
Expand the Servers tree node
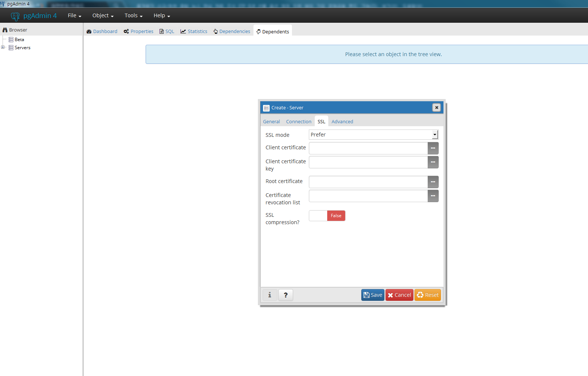click(3, 47)
